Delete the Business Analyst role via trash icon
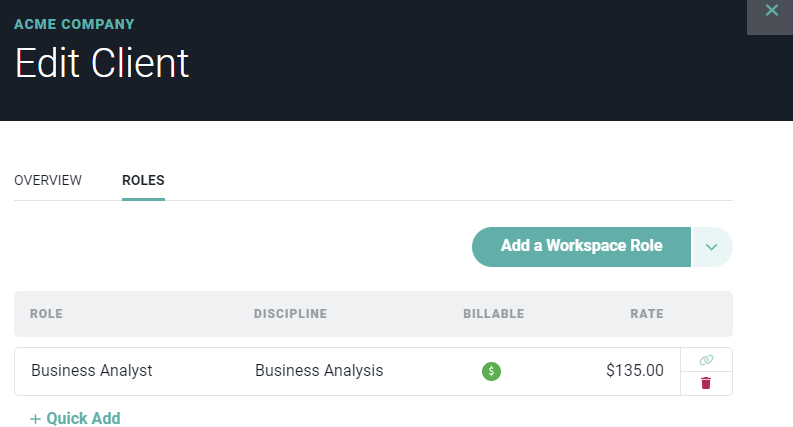The width and height of the screenshot is (793, 427). 706,383
